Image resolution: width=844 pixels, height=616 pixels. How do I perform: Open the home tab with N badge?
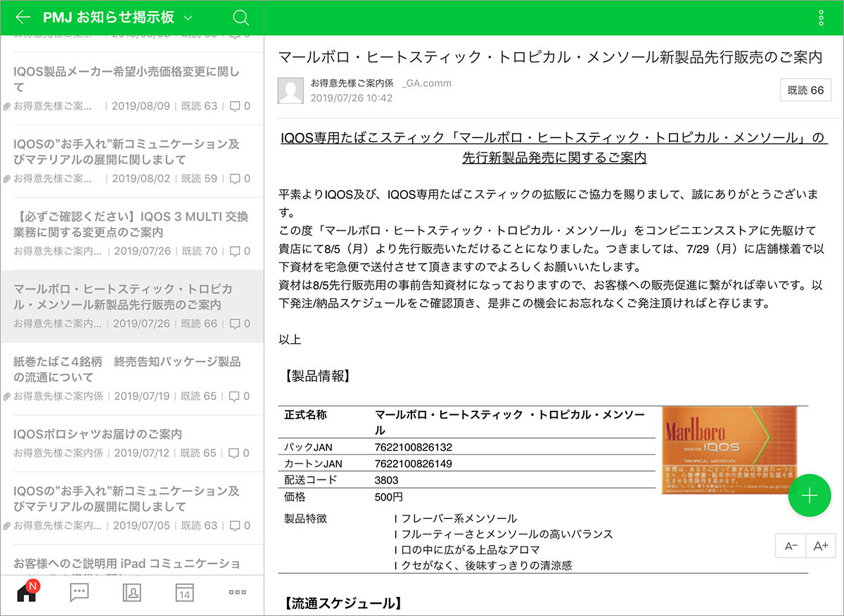tap(27, 593)
